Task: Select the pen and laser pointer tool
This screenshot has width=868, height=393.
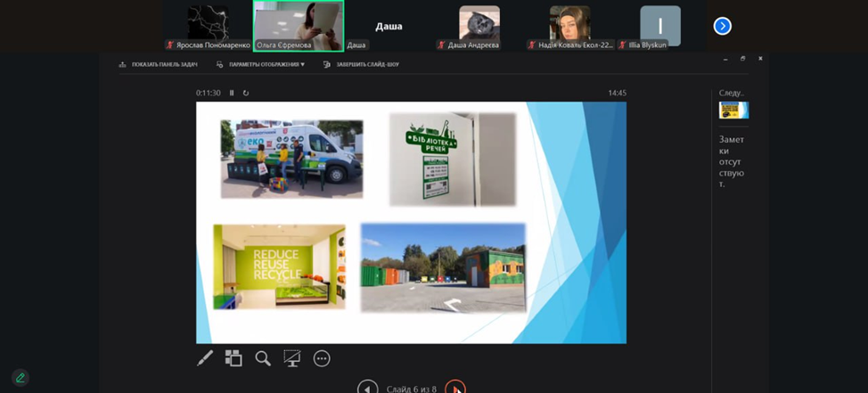Action: 205,358
